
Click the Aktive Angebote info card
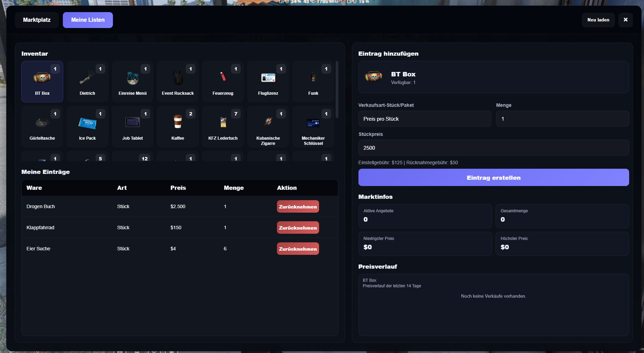click(x=425, y=216)
